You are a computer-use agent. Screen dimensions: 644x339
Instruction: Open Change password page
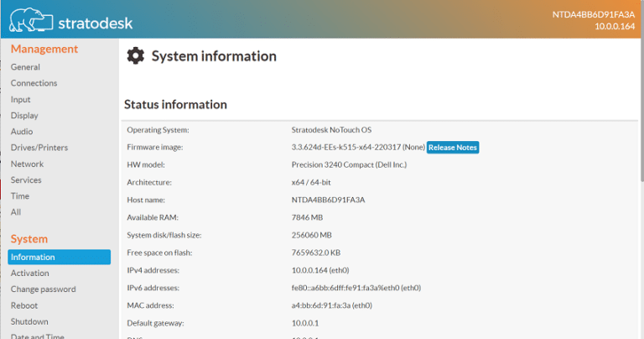43,289
